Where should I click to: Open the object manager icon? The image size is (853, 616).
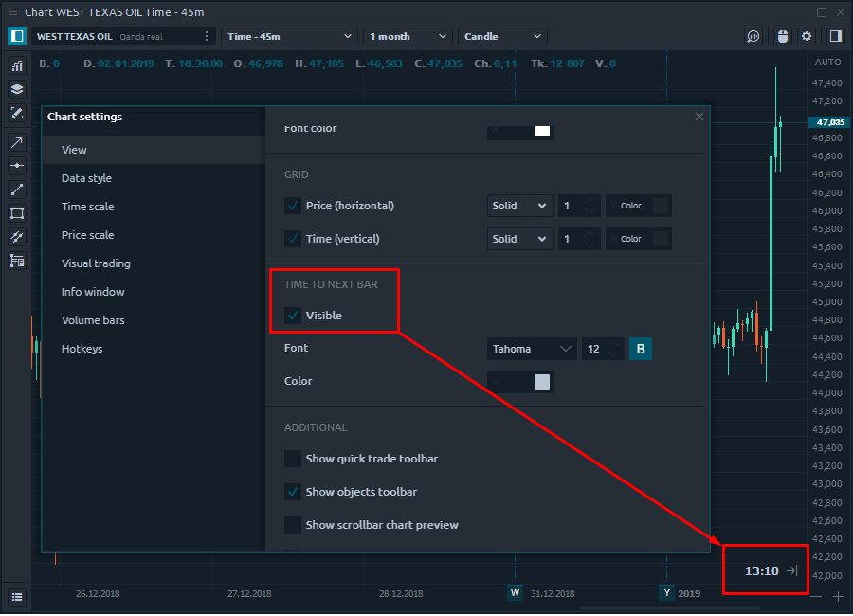click(x=17, y=262)
